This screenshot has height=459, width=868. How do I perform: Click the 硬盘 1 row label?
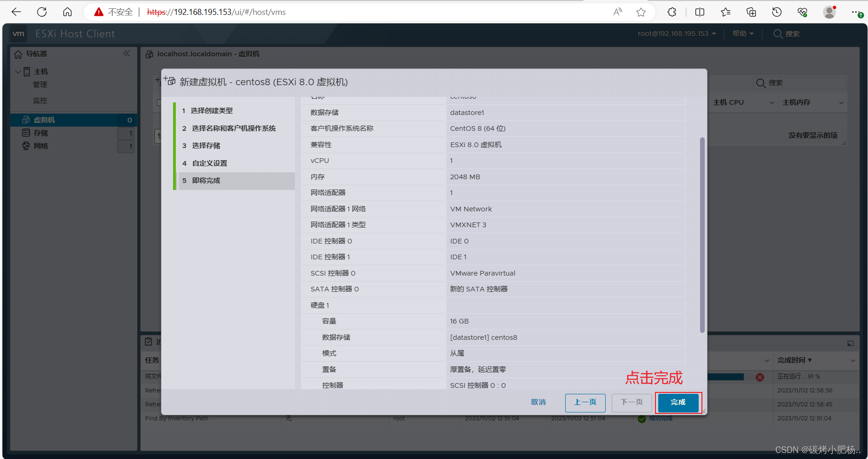320,305
